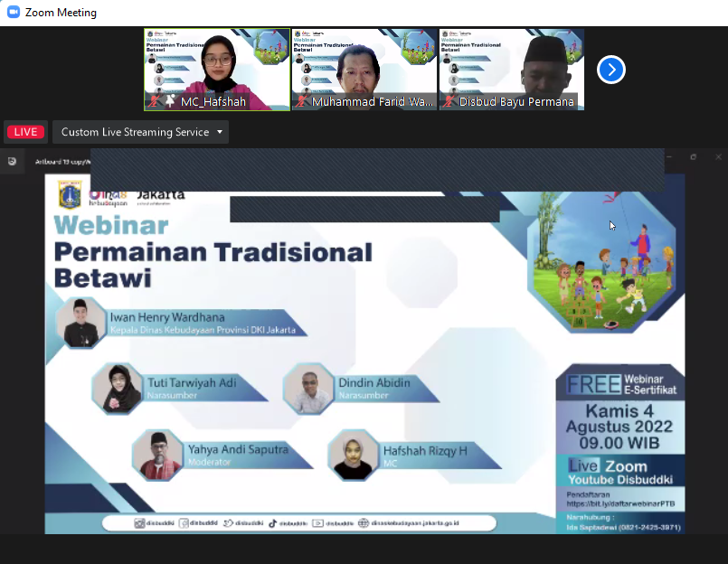Click the Jakarta coat of arms logo
The width and height of the screenshot is (728, 564).
(70, 194)
